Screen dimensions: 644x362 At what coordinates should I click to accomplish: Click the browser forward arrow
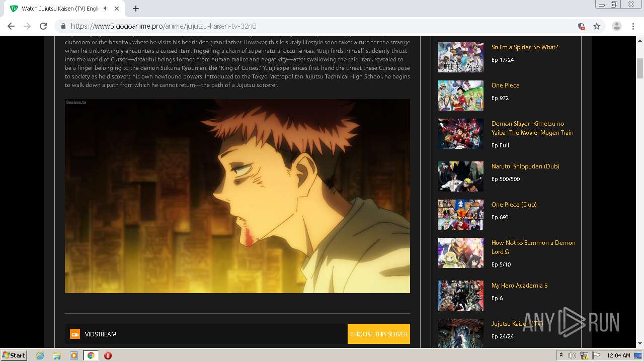[27, 26]
